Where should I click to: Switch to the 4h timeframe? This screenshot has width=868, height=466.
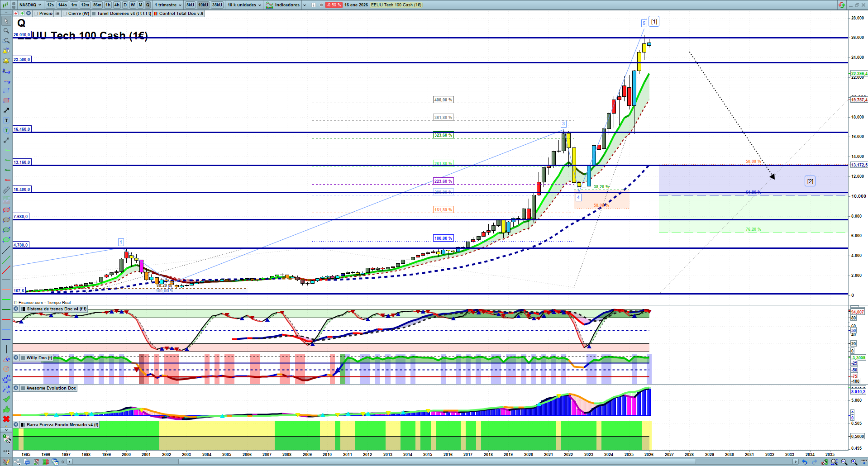117,5
